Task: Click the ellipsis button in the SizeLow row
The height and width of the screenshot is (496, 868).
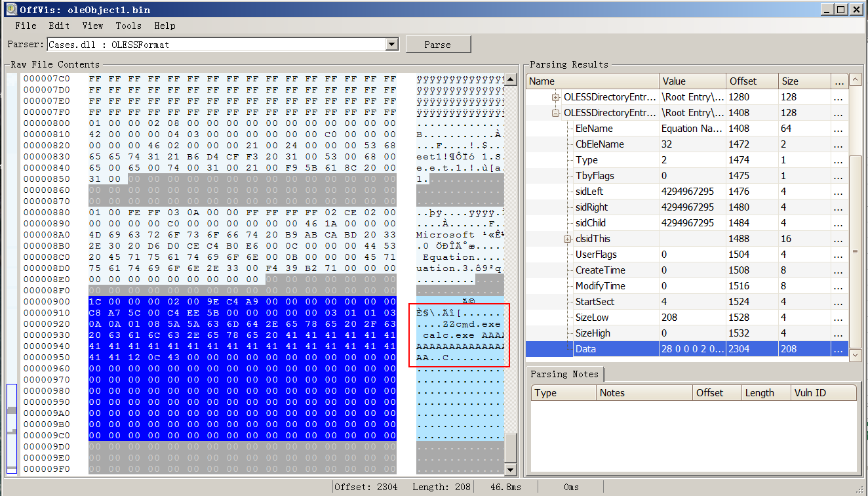Action: [838, 318]
